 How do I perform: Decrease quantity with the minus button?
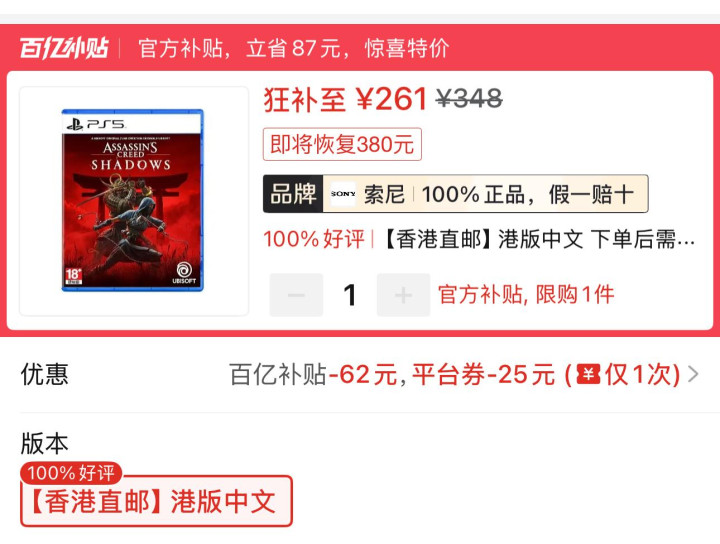pyautogui.click(x=296, y=295)
